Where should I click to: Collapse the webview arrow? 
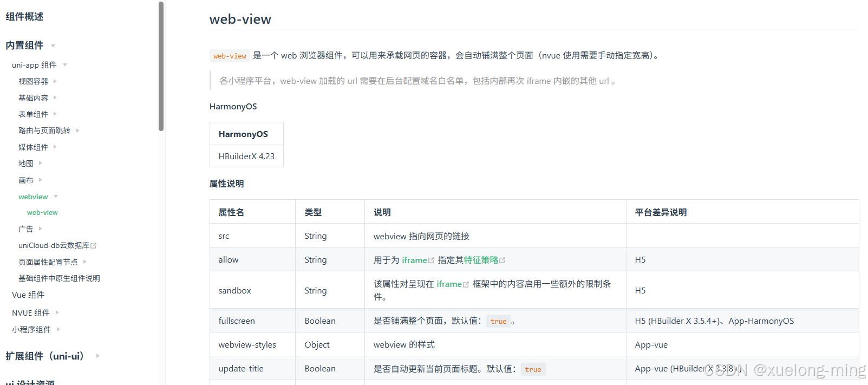56,197
